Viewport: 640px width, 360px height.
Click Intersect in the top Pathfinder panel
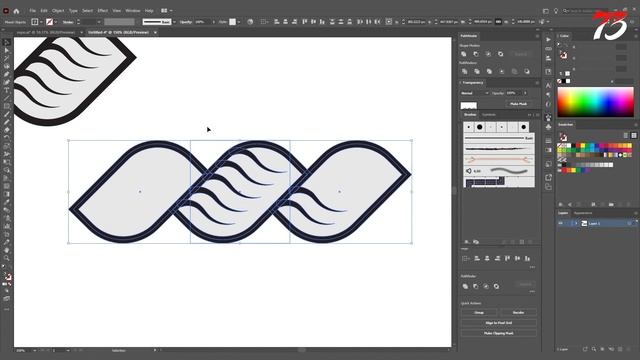coord(488,54)
